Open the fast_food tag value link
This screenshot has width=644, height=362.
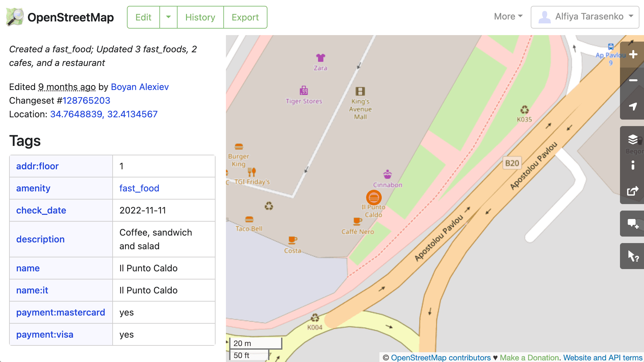click(139, 188)
